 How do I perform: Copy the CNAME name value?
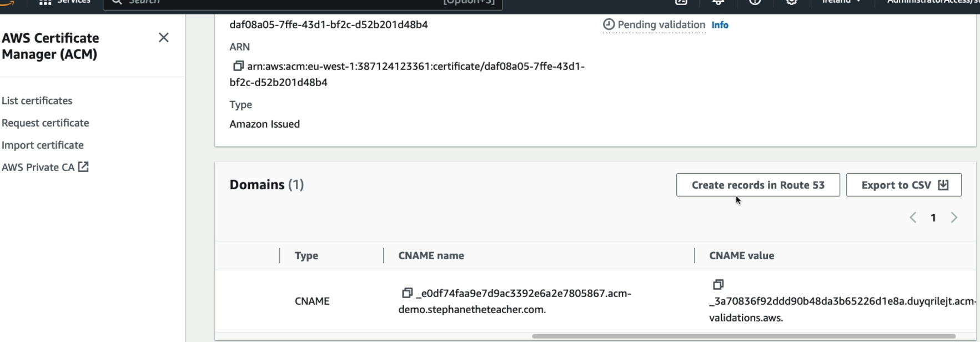pyautogui.click(x=407, y=293)
